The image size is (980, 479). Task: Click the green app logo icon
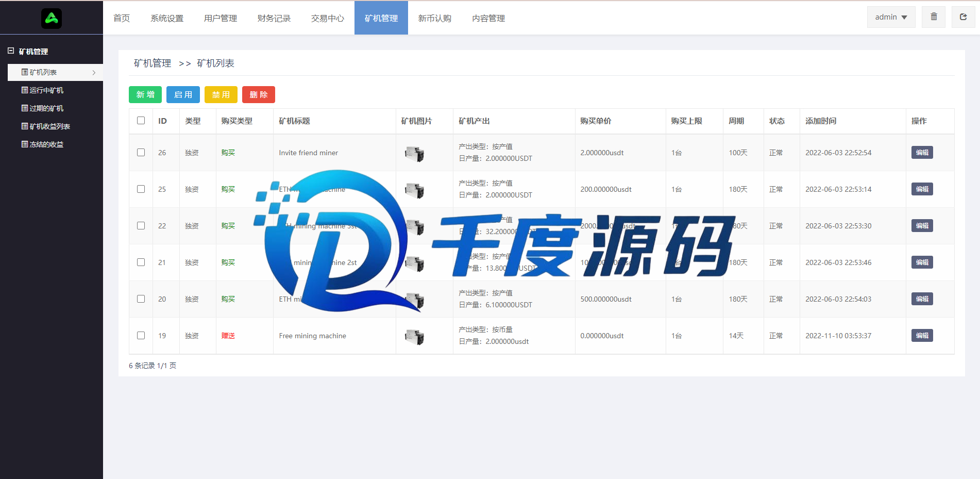pyautogui.click(x=52, y=19)
